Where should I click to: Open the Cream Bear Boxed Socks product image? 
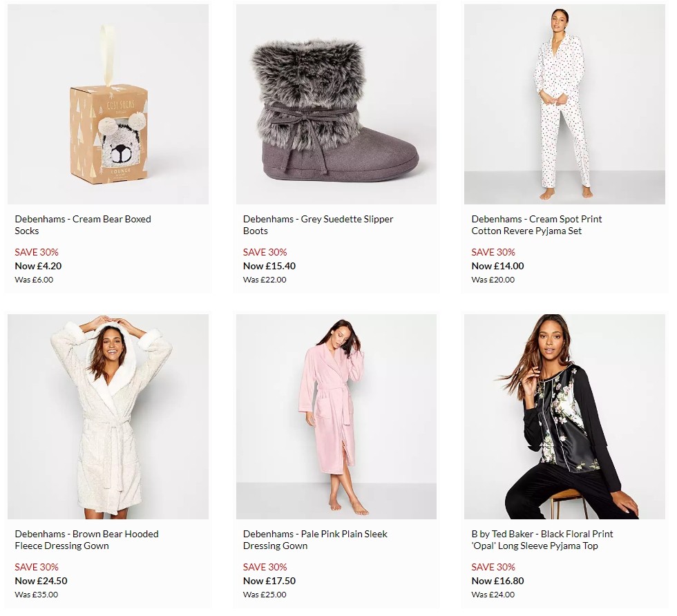(x=107, y=104)
